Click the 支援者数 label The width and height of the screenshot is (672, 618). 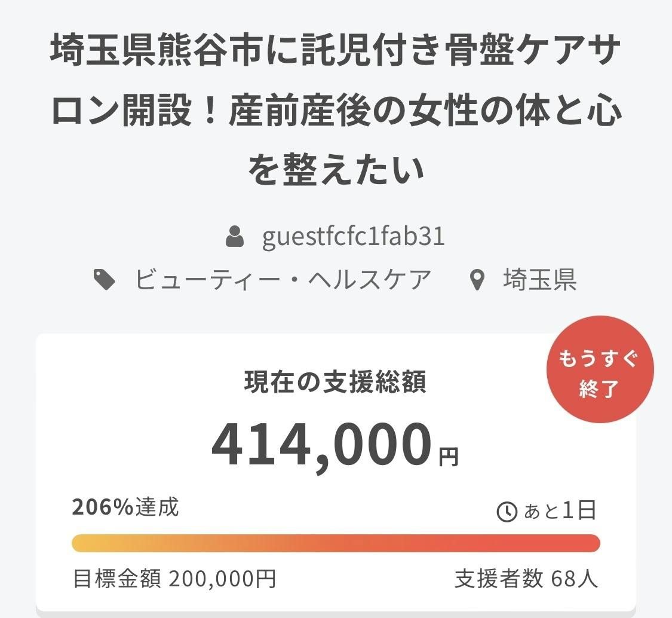tap(499, 579)
